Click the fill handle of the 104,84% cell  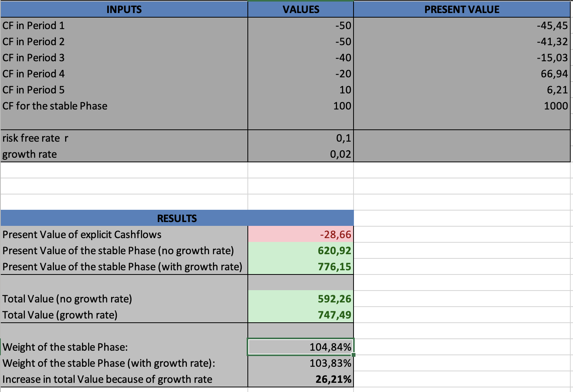coord(353,355)
